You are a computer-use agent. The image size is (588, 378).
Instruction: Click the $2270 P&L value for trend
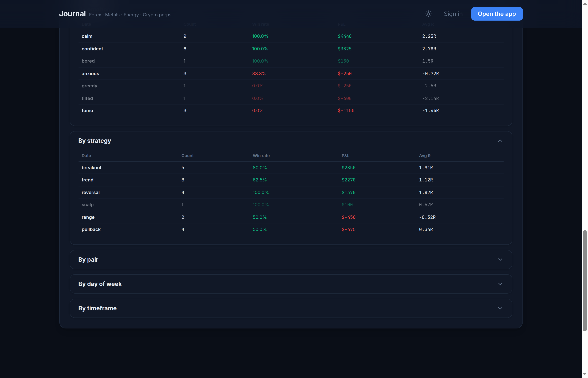pyautogui.click(x=348, y=180)
